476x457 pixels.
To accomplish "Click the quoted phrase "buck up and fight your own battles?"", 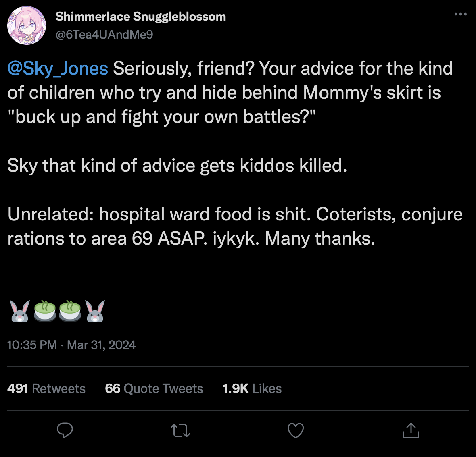I will pyautogui.click(x=161, y=117).
